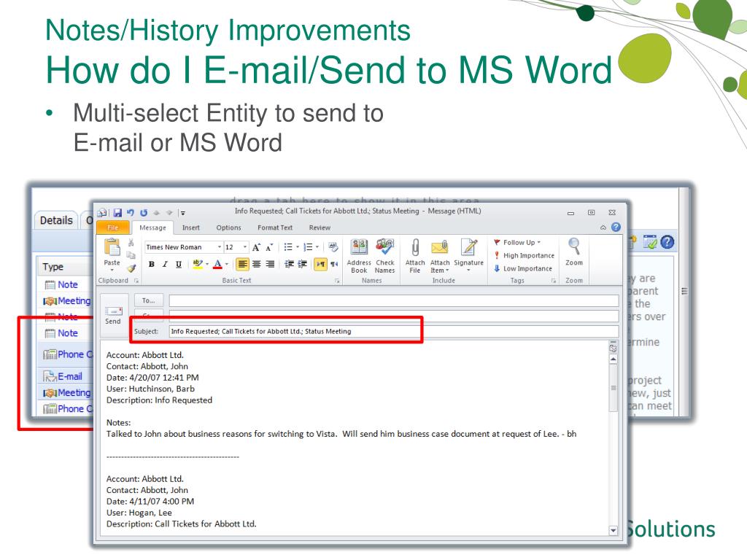Switch to the Insert tab
Screen dimensions: 747x560
point(191,227)
